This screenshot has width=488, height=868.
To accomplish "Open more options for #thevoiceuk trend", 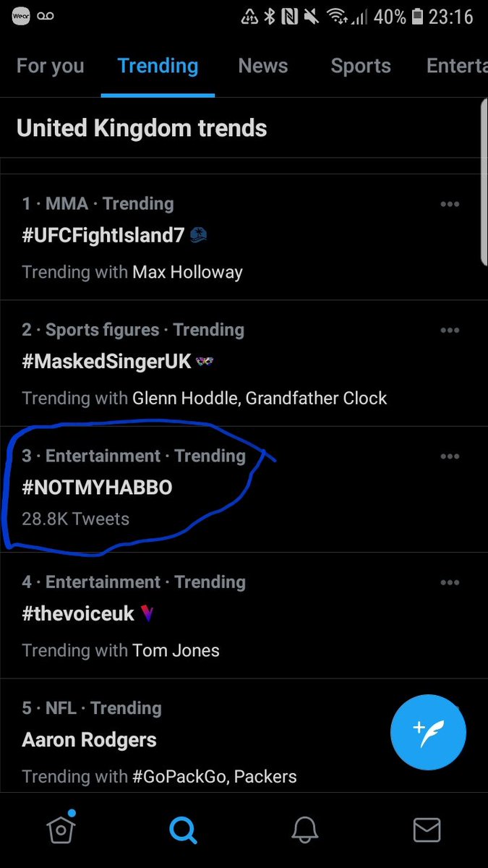I will 450,582.
